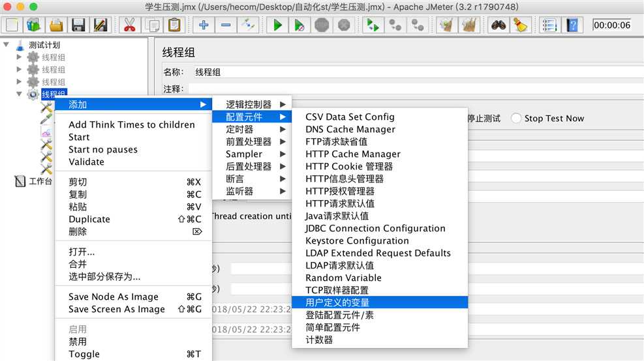Viewport: 644px width, 361px height.
Task: Open the 定时器 submenu
Action: [252, 129]
